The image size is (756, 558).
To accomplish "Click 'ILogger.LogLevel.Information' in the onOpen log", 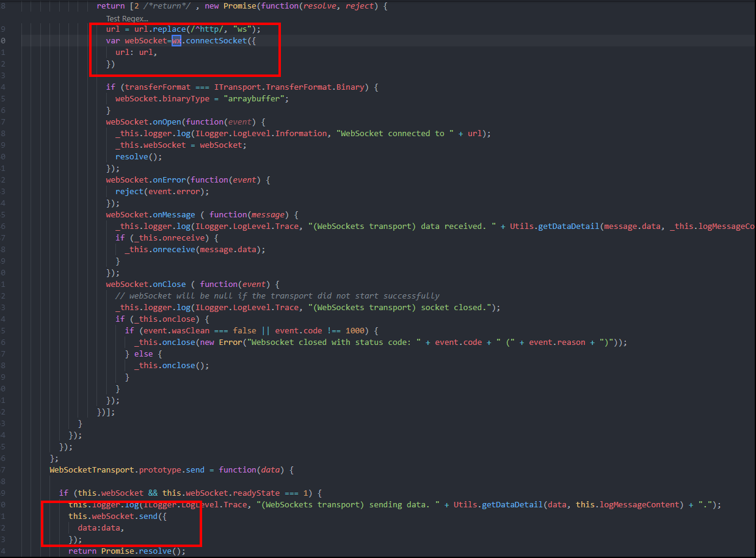I will pos(261,133).
